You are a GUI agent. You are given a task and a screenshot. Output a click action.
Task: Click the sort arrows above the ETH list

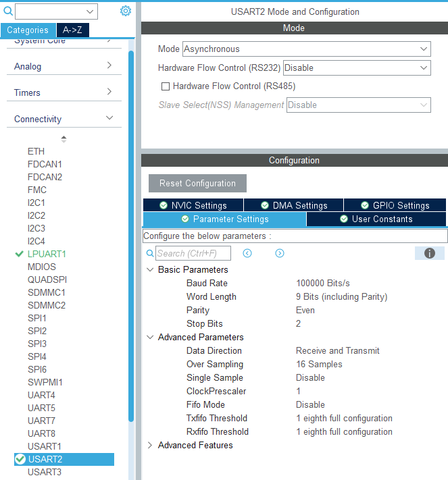coord(64,139)
